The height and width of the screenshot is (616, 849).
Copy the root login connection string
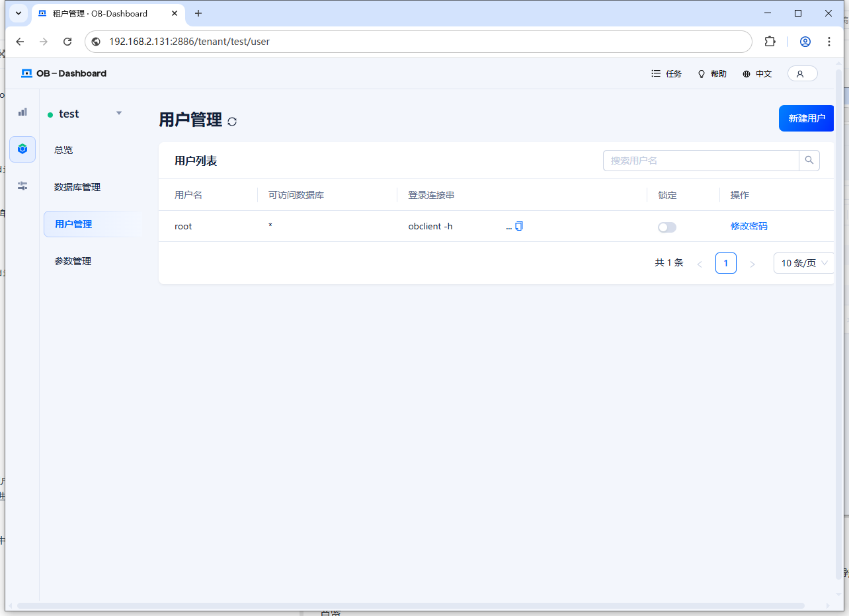point(519,226)
